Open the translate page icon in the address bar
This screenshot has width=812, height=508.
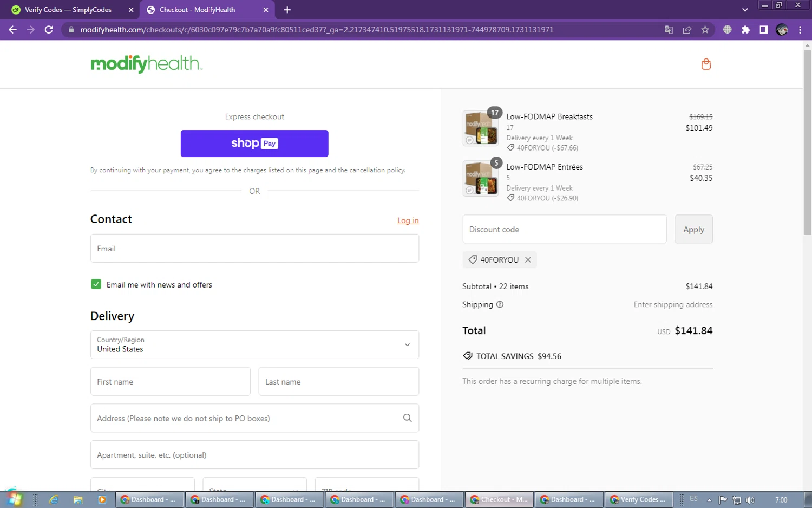tap(669, 30)
